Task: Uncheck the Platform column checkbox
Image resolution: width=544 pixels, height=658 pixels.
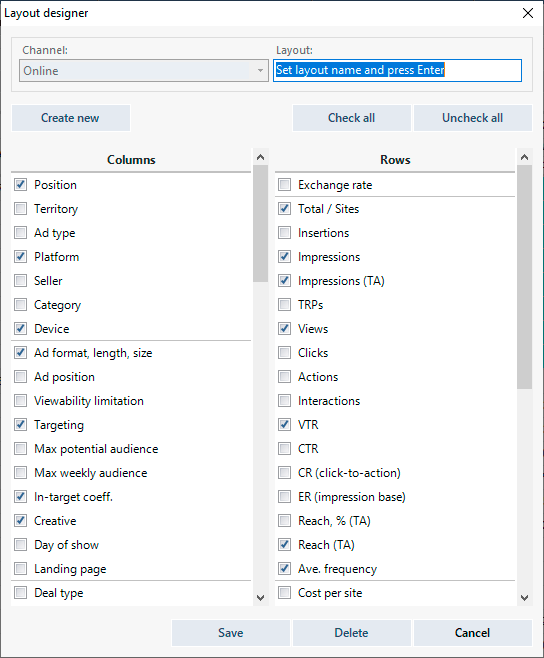Action: coord(21,256)
